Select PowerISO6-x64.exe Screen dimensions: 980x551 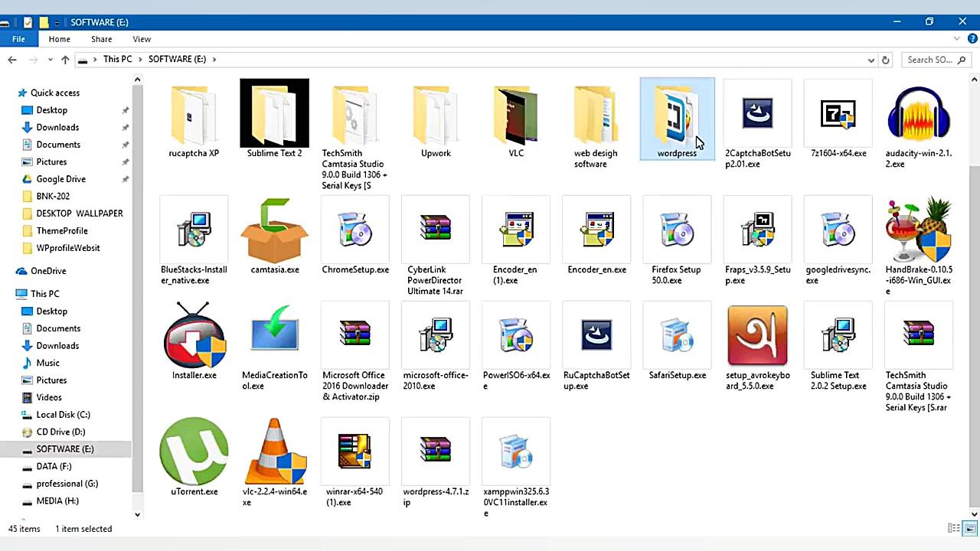click(516, 347)
